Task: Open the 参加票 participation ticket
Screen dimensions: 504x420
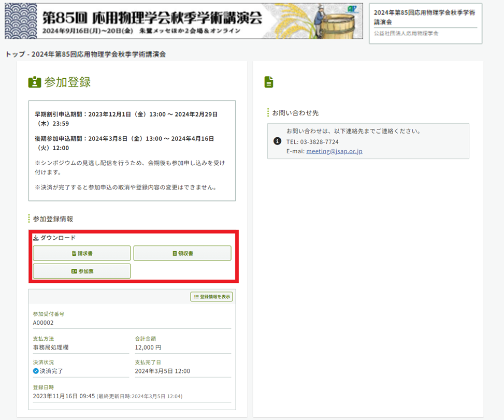Action: pyautogui.click(x=82, y=271)
